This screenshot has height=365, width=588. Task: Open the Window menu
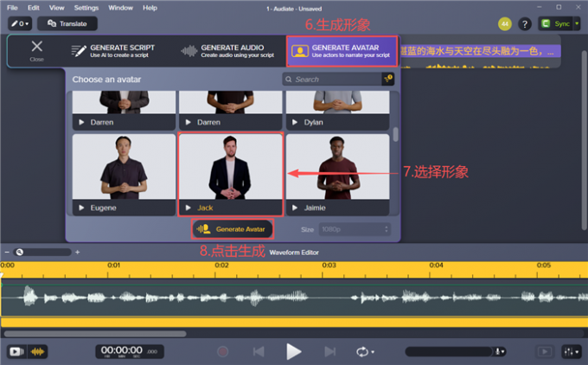click(x=120, y=8)
